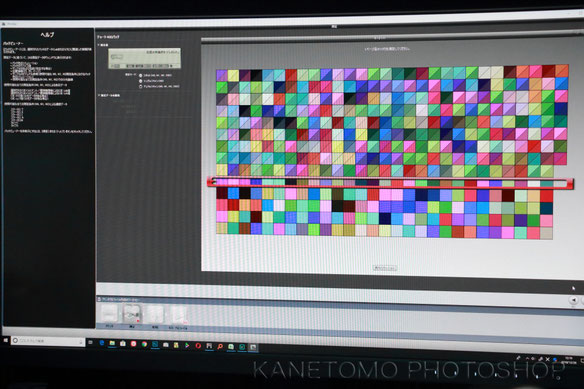The image size is (584, 389).
Task: Click the first workflow step thumbnail
Action: point(110,314)
